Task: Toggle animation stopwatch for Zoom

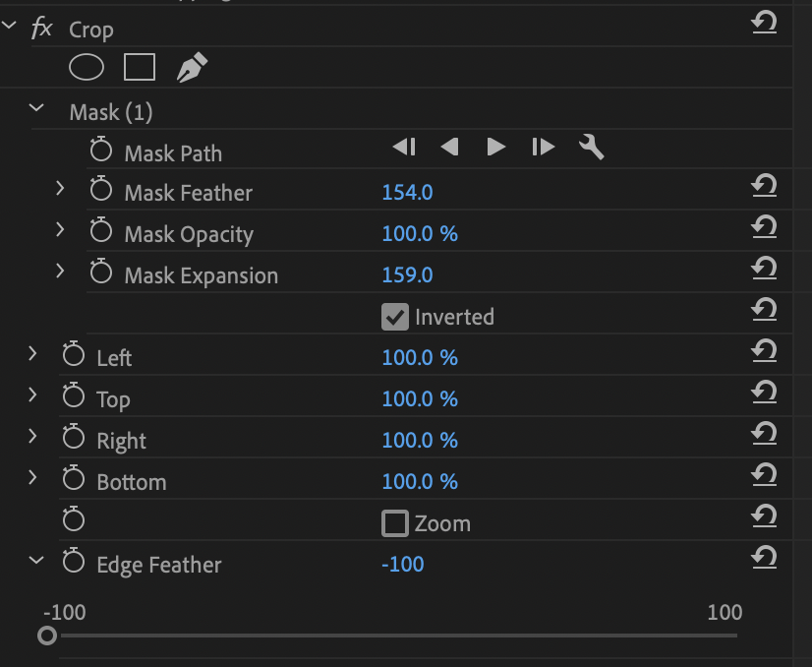Action: click(74, 519)
